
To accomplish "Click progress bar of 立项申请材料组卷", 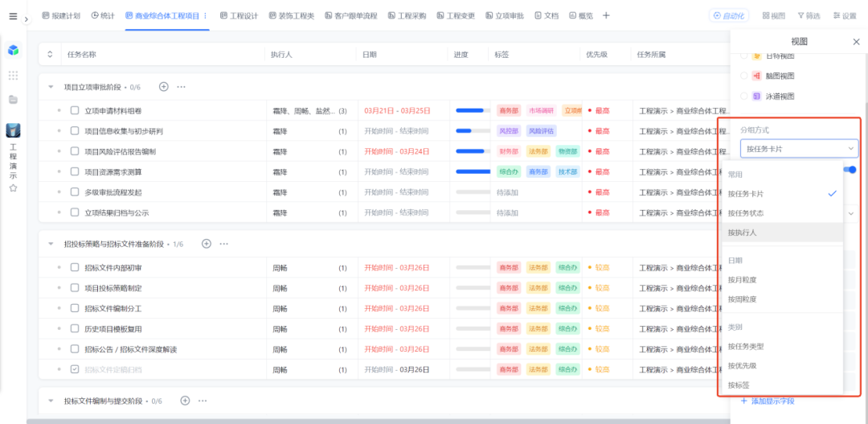I will (x=473, y=110).
